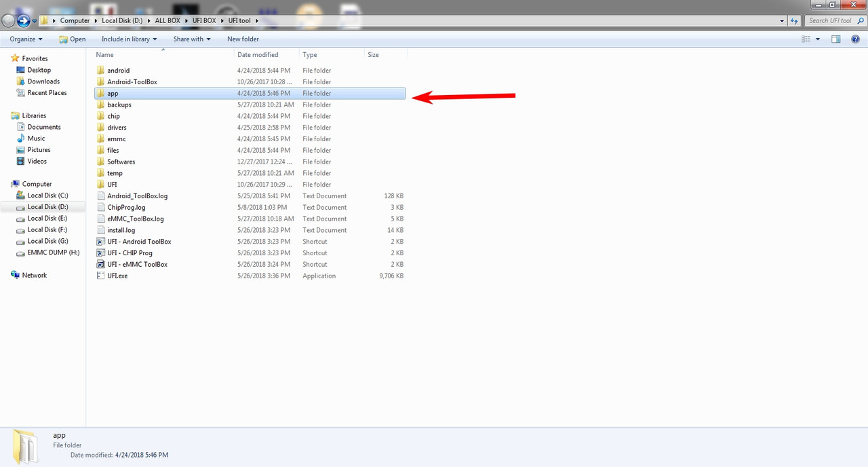This screenshot has width=868, height=467.
Task: Open the dropdown arrow after UFI tool breadcrumb
Action: click(256, 21)
